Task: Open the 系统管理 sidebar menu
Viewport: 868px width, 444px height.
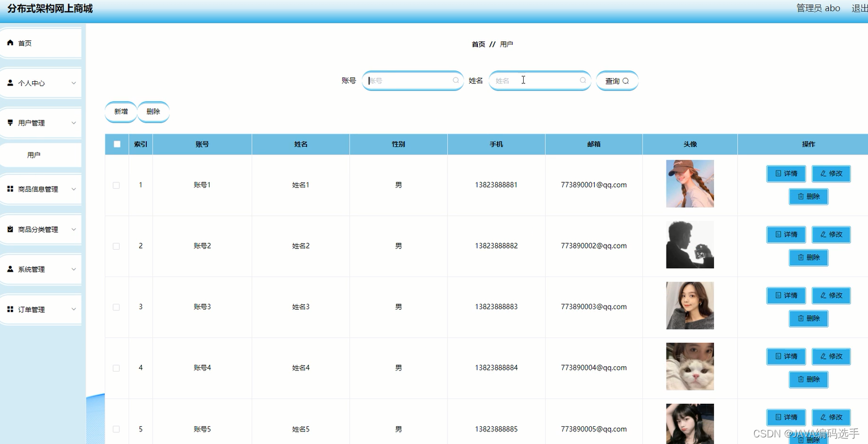Action: coord(41,269)
